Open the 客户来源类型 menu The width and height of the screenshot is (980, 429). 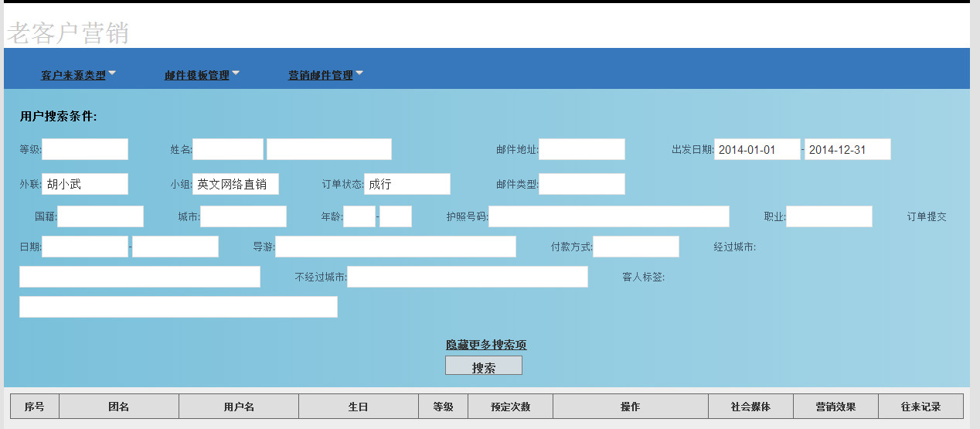(x=73, y=75)
